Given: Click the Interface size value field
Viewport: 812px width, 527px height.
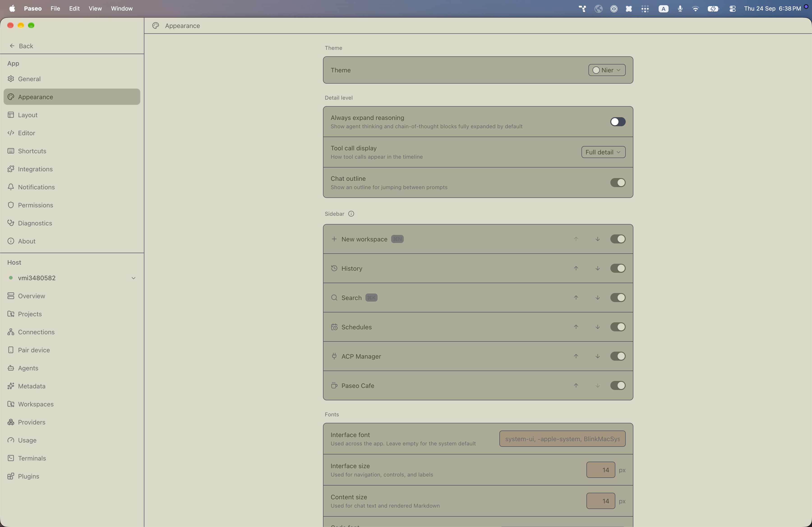Looking at the screenshot, I should 601,470.
